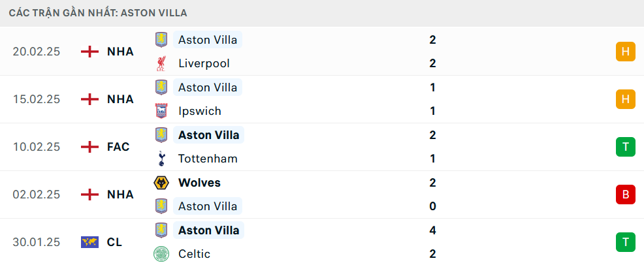Viewport: 644px width, 265px height.
Task: Open the Liverpool team link
Action: (204, 63)
